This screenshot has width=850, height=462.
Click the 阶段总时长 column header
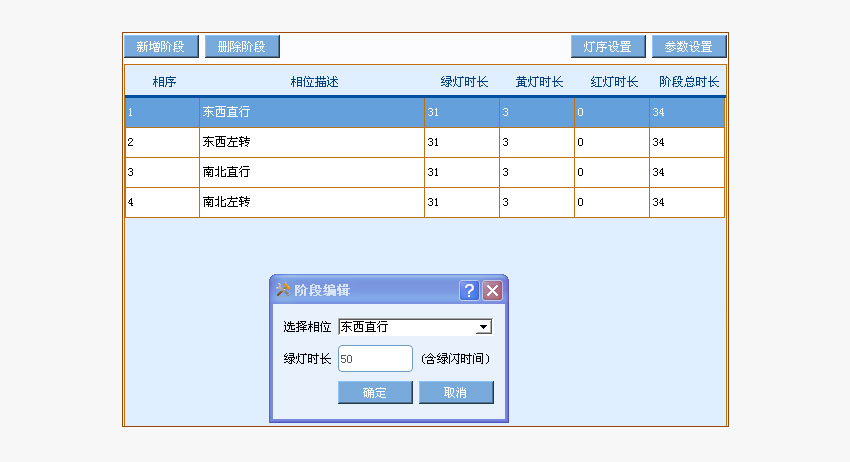pos(688,82)
